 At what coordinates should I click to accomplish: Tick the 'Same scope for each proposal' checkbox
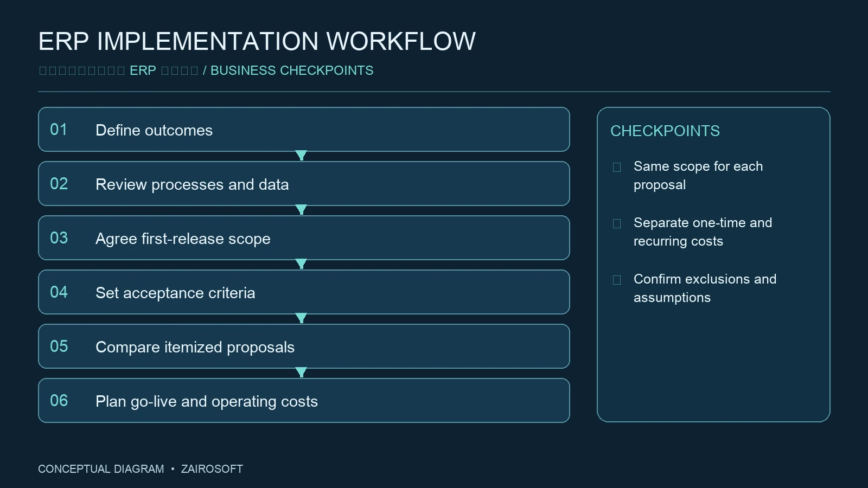617,167
